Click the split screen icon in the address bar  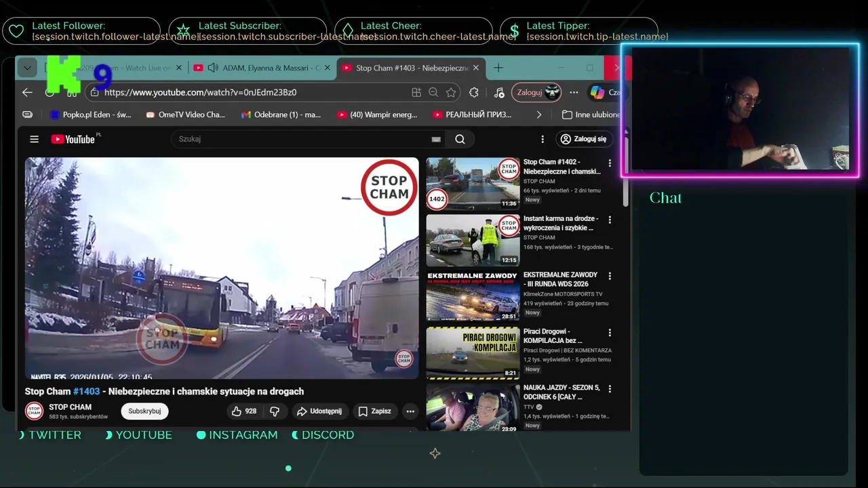pos(416,92)
